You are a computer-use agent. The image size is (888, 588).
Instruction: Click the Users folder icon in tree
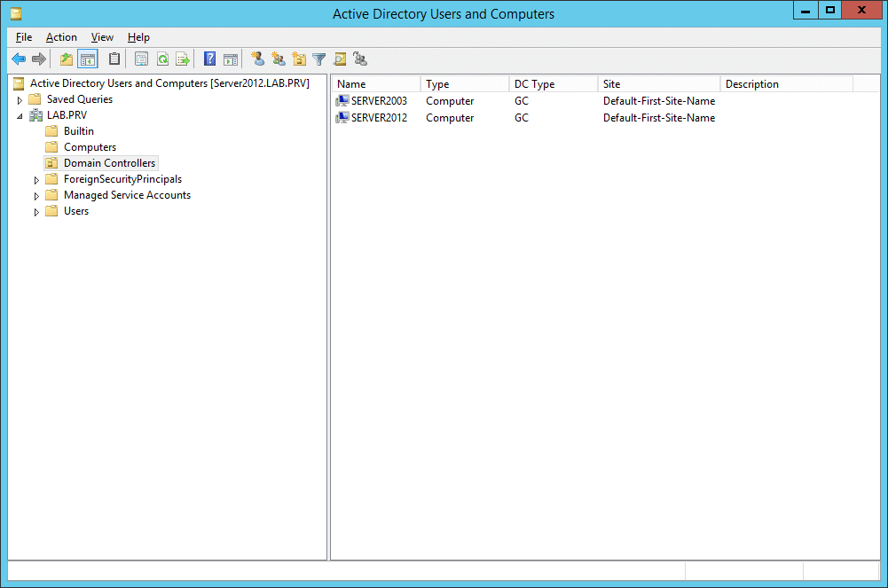tap(51, 211)
